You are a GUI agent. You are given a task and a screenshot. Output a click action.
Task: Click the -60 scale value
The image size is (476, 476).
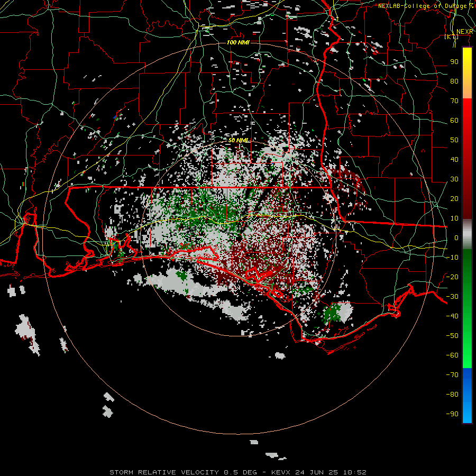click(452, 355)
